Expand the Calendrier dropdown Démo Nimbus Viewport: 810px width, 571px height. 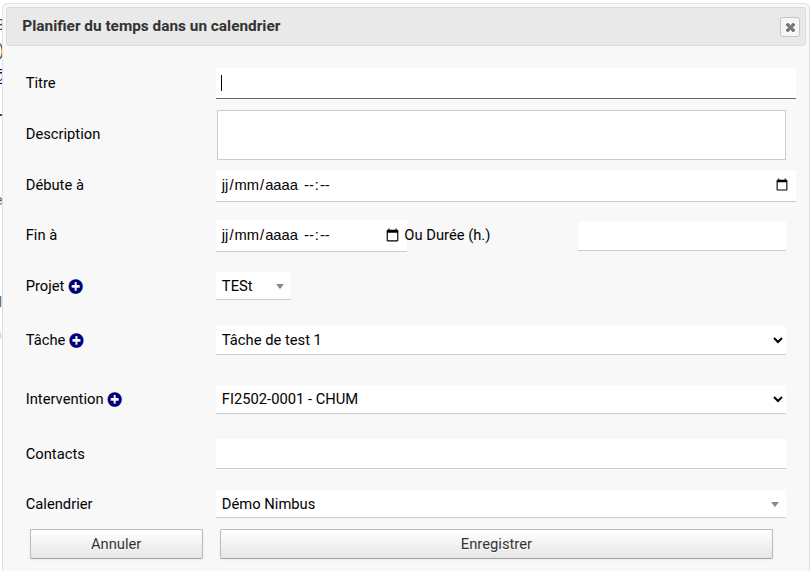pos(500,504)
